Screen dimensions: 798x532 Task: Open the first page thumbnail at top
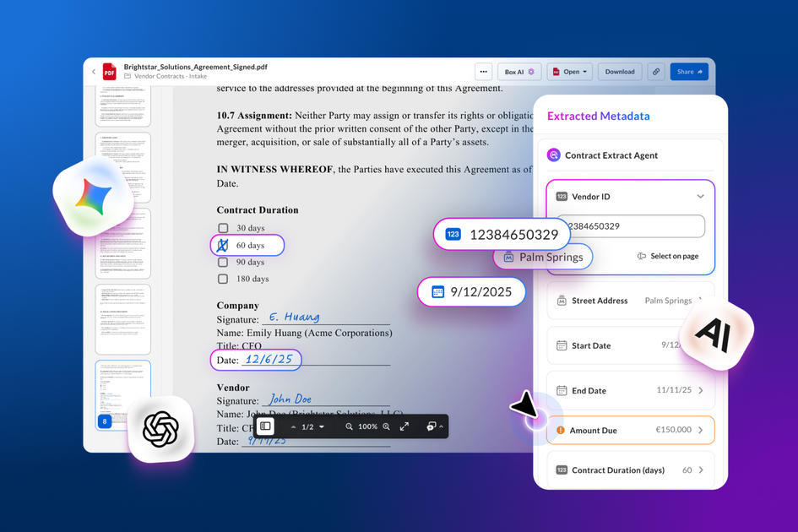pos(122,106)
